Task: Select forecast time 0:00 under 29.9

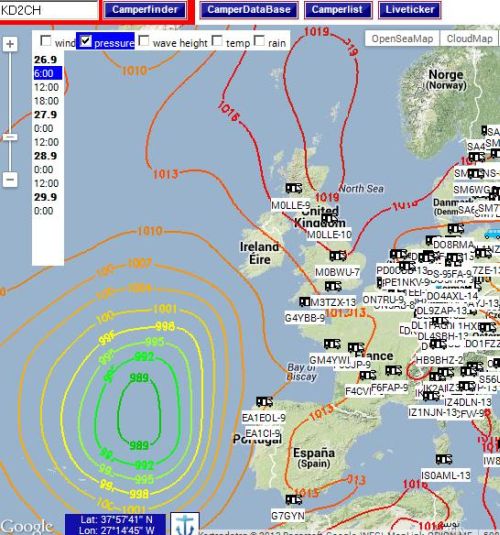Action: click(x=44, y=211)
